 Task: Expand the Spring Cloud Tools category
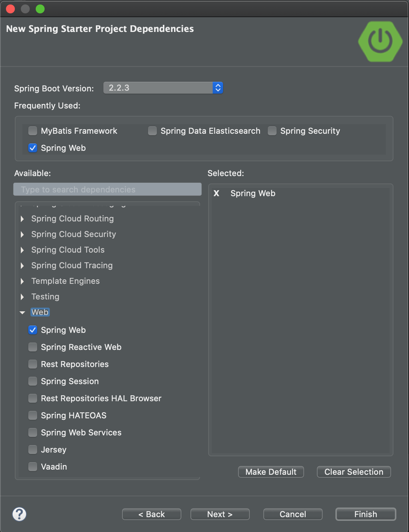click(x=22, y=250)
